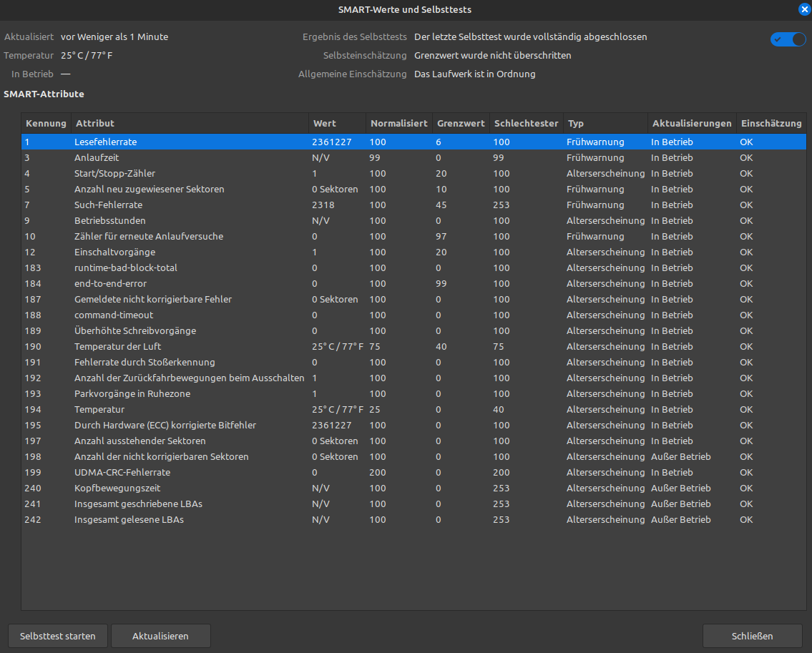Screen dimensions: 812x653
Task: Click Grenzwert 97 in Anlaufversuche row
Action: pyautogui.click(x=441, y=236)
